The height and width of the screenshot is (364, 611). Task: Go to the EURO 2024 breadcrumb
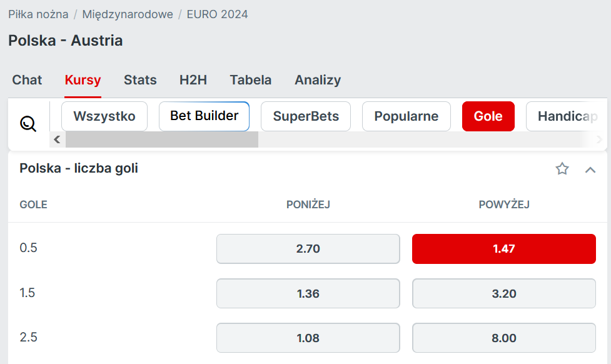tap(217, 14)
